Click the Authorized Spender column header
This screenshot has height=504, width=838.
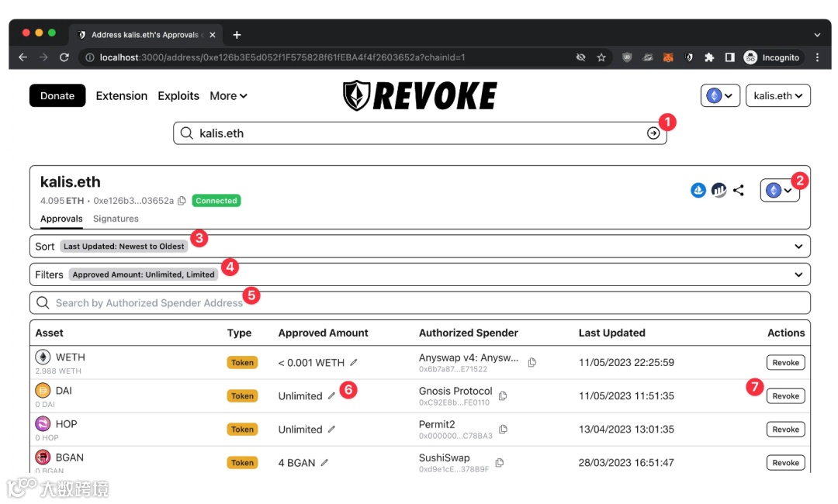pyautogui.click(x=468, y=333)
